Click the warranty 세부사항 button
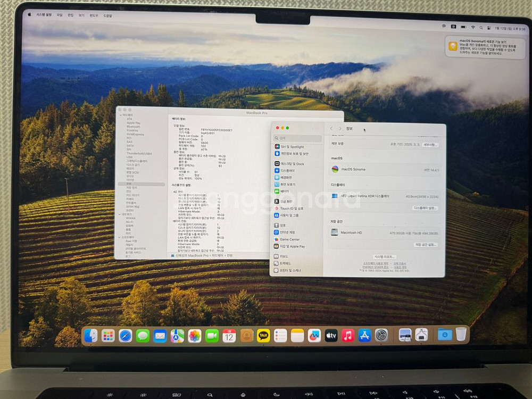This screenshot has height=399, width=532. pyautogui.click(x=430, y=145)
